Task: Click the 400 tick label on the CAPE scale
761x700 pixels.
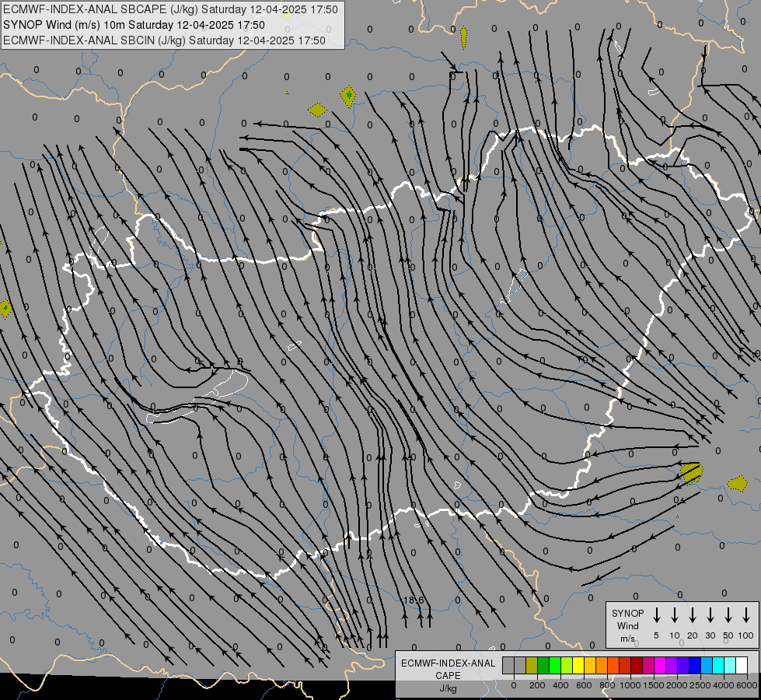Action: 560,685
